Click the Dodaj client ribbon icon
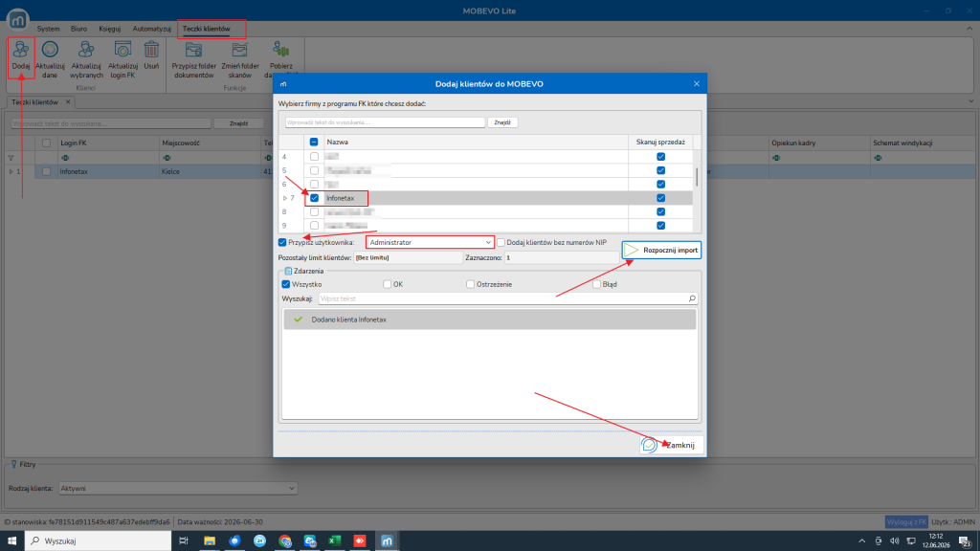The width and height of the screenshot is (980, 551). (21, 49)
